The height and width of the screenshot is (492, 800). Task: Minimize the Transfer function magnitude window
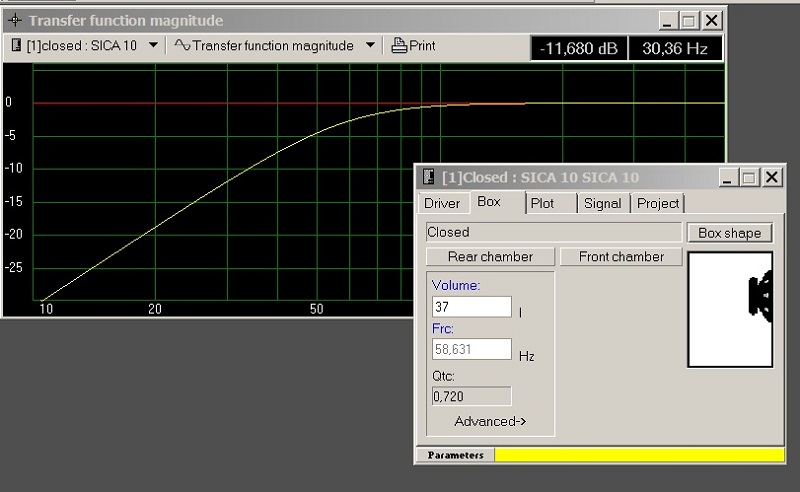coord(667,21)
